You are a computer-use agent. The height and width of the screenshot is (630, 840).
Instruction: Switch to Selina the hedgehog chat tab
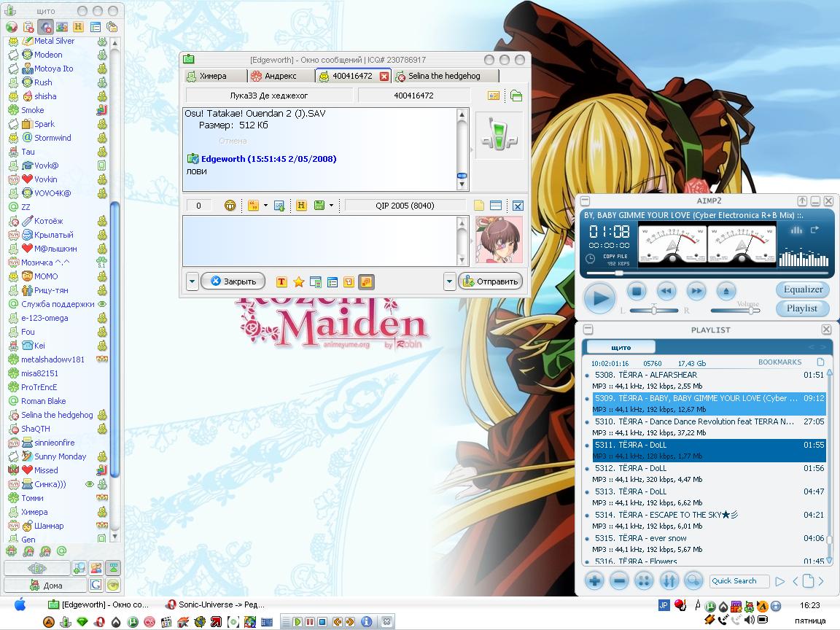point(446,76)
